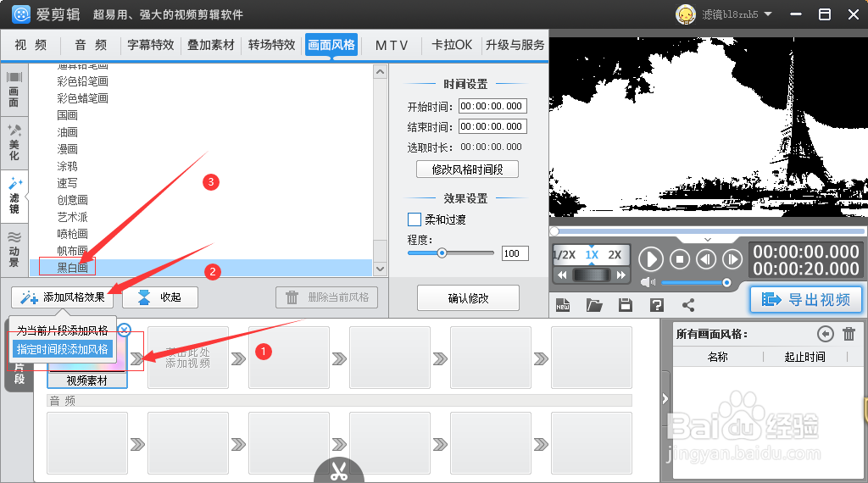This screenshot has width=868, height=483.
Task: Click the 添加风格效果 button
Action: [x=63, y=297]
